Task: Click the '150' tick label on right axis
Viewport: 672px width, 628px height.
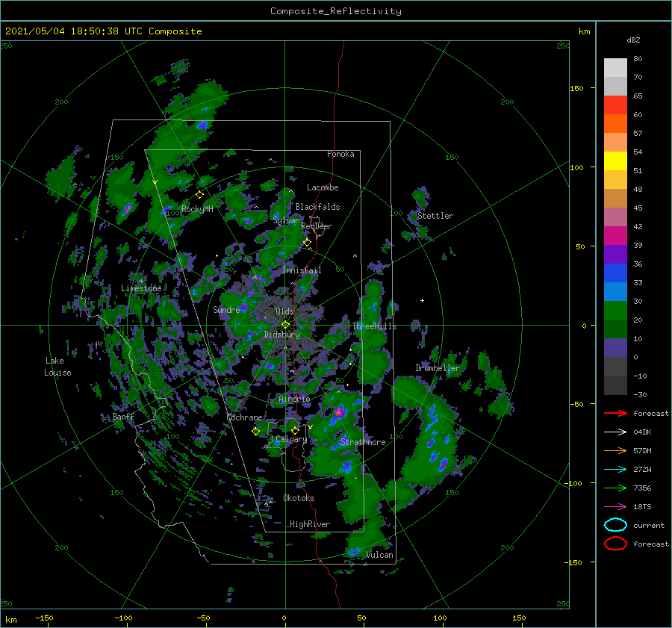Action: pos(576,88)
